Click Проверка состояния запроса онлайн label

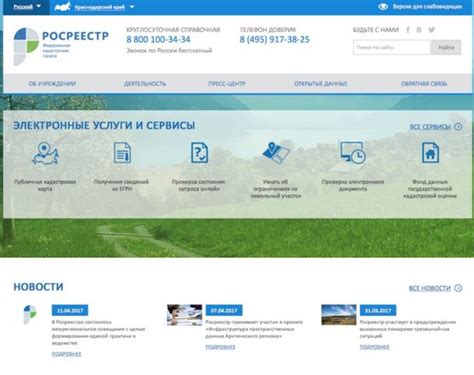point(198,185)
